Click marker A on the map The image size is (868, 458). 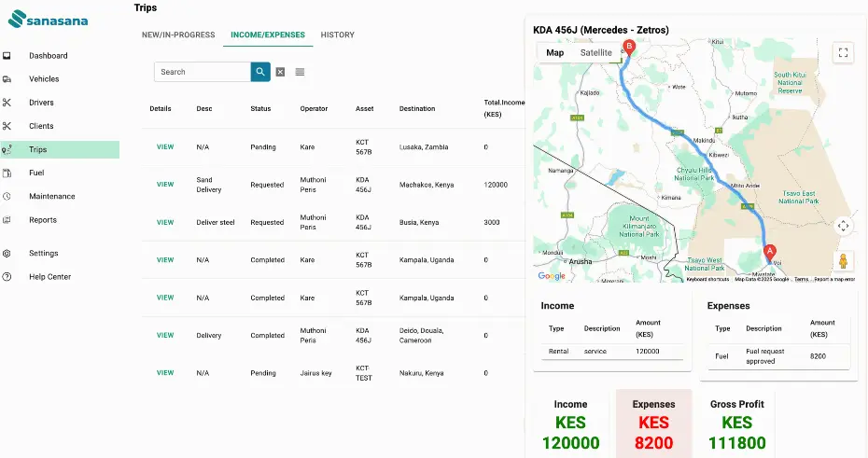(x=769, y=251)
